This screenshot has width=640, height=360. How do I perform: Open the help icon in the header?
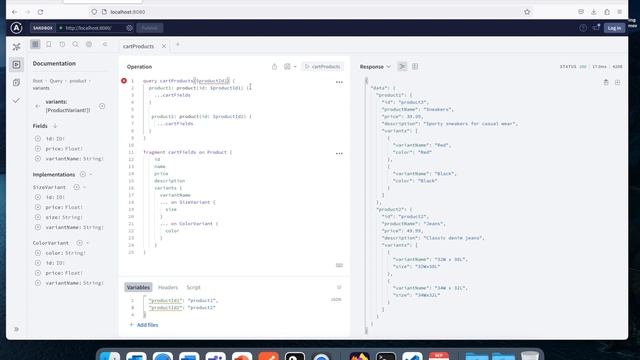(583, 28)
